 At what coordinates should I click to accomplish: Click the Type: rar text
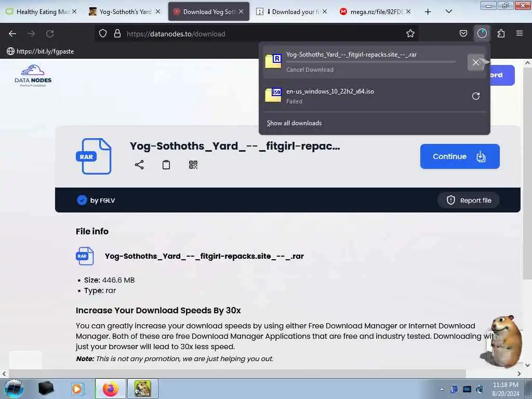[100, 290]
